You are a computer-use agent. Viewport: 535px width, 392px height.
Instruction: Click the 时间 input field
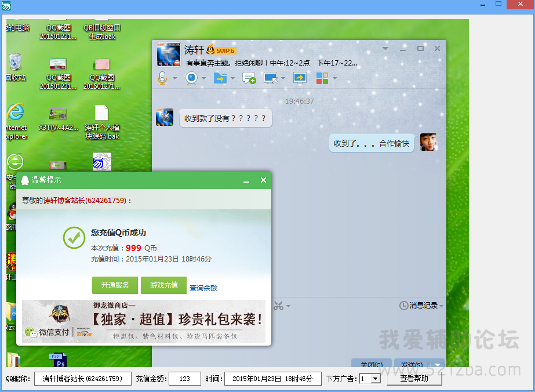(x=272, y=379)
